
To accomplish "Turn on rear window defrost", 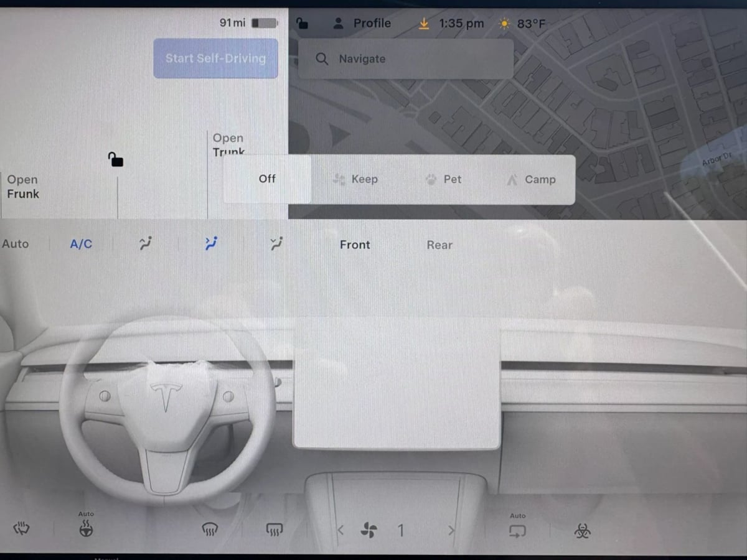I will (275, 530).
